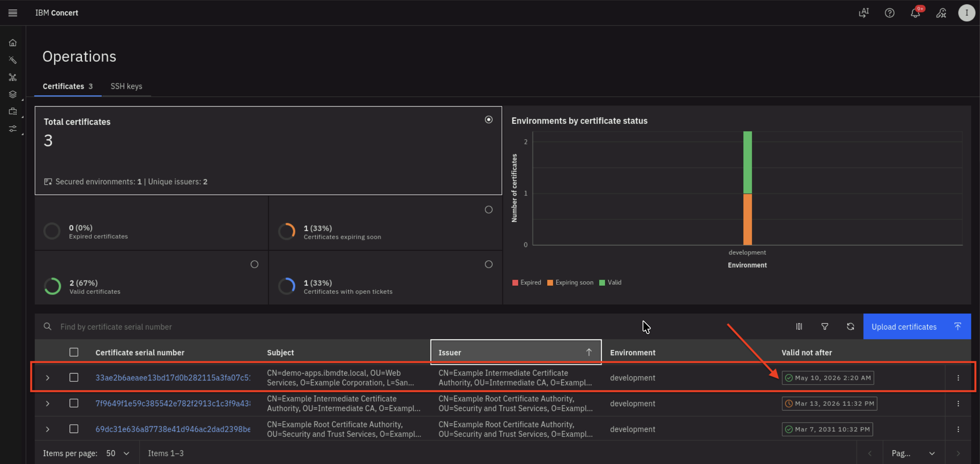Click the Upload certificates button

tap(917, 326)
